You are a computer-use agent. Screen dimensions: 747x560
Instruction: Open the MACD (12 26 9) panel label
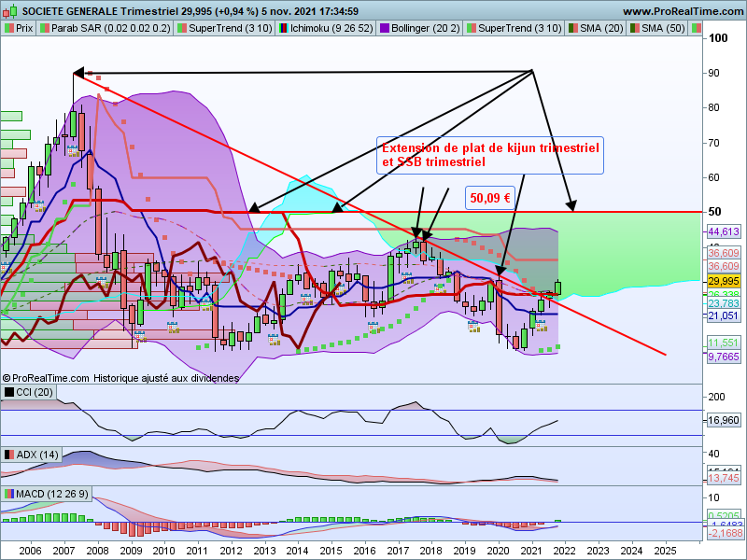click(x=47, y=494)
